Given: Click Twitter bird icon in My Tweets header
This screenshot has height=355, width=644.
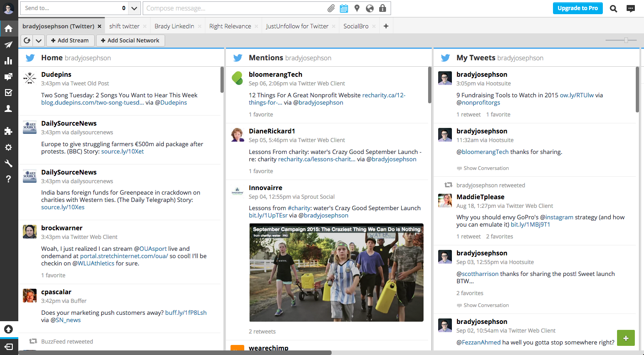Looking at the screenshot, I should 445,58.
